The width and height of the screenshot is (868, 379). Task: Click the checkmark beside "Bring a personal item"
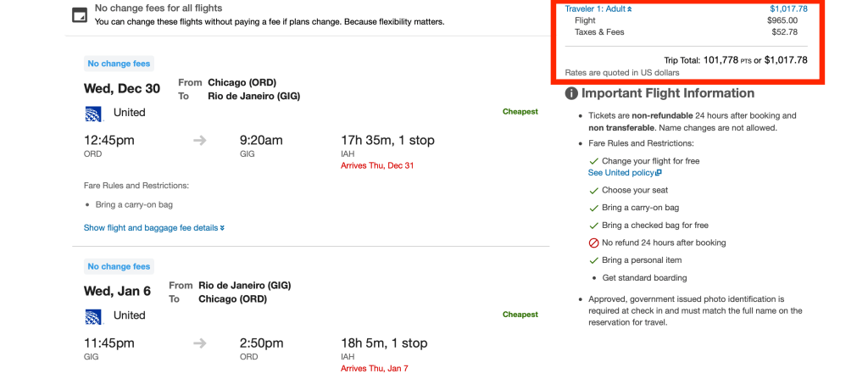point(593,260)
